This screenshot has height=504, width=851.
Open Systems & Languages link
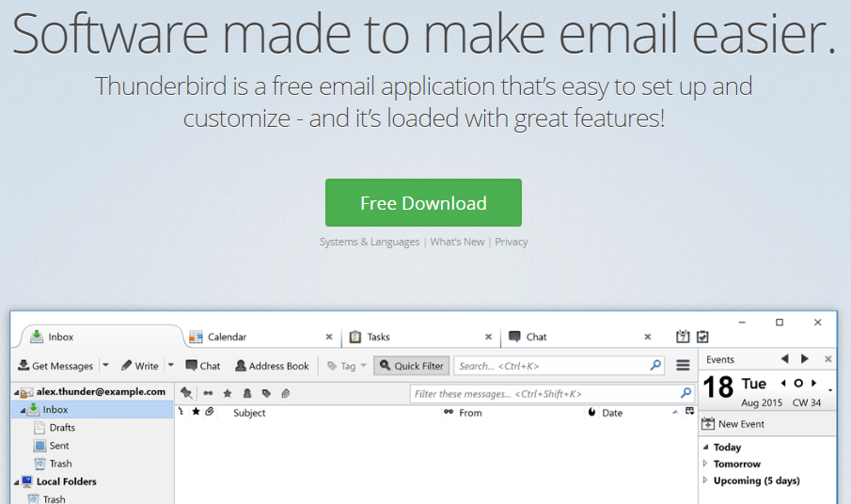point(369,242)
